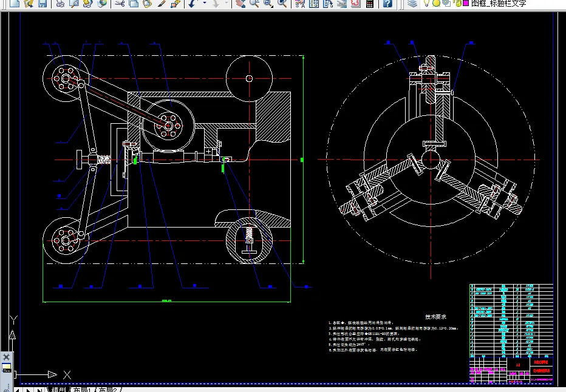Click the upper-left pulley wheel hub
This screenshot has height=392, width=566.
pos(66,78)
